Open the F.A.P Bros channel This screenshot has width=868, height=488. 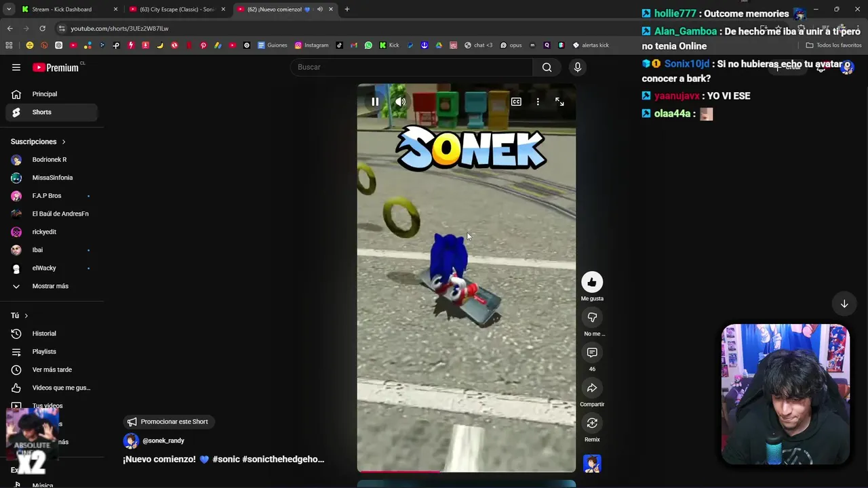(x=52, y=196)
